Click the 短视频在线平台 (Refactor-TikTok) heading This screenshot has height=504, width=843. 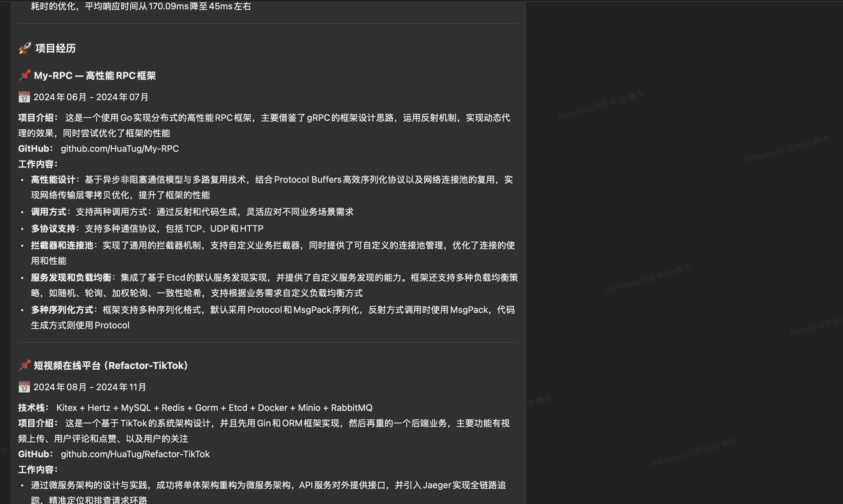pos(111,366)
